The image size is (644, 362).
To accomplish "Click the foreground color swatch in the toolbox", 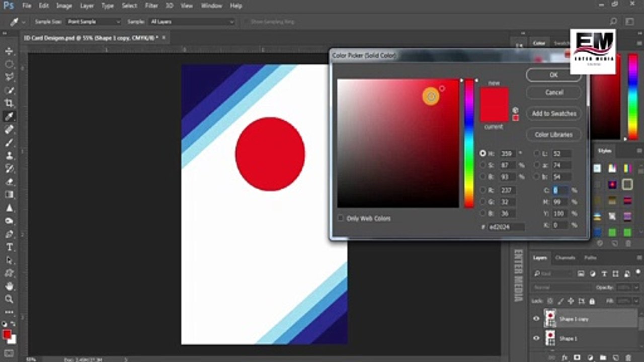I will [x=7, y=335].
